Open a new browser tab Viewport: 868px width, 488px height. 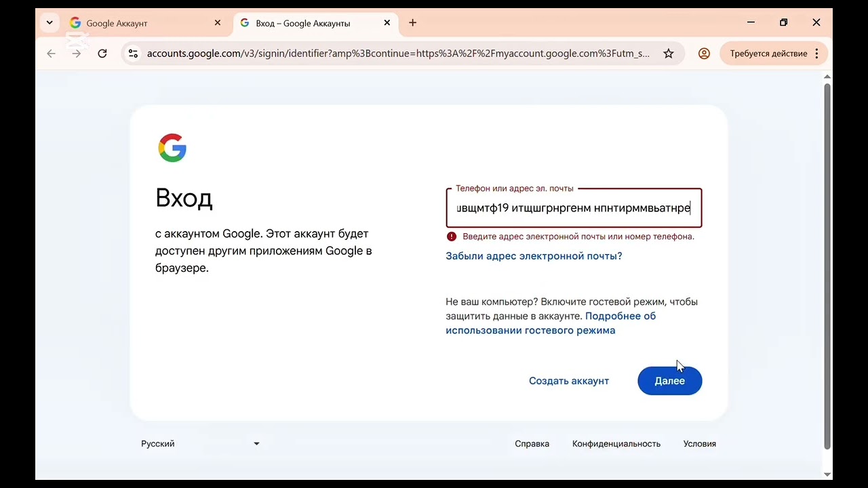click(412, 22)
